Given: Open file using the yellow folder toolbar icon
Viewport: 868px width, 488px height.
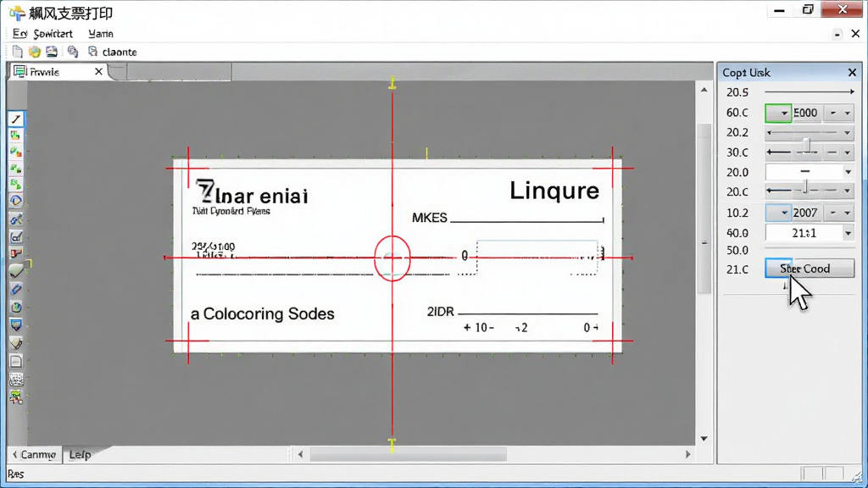Looking at the screenshot, I should (35, 52).
